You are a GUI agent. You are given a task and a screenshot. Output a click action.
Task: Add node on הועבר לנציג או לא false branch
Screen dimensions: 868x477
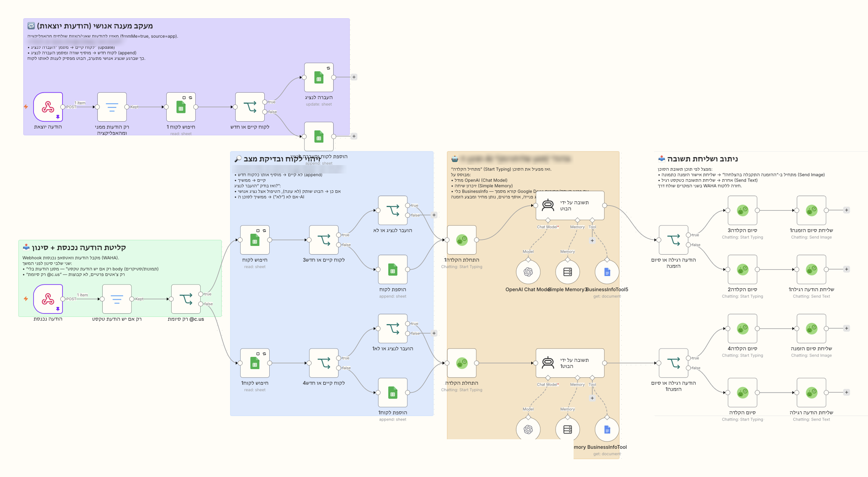point(434,215)
